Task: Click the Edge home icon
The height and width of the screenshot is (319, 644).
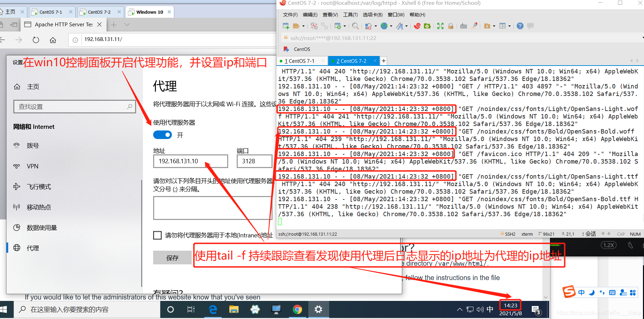Action: [53, 40]
